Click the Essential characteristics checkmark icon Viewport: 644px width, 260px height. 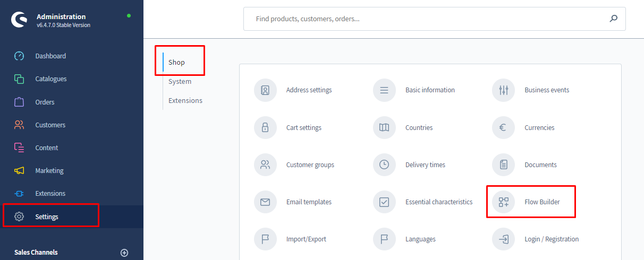pyautogui.click(x=384, y=202)
